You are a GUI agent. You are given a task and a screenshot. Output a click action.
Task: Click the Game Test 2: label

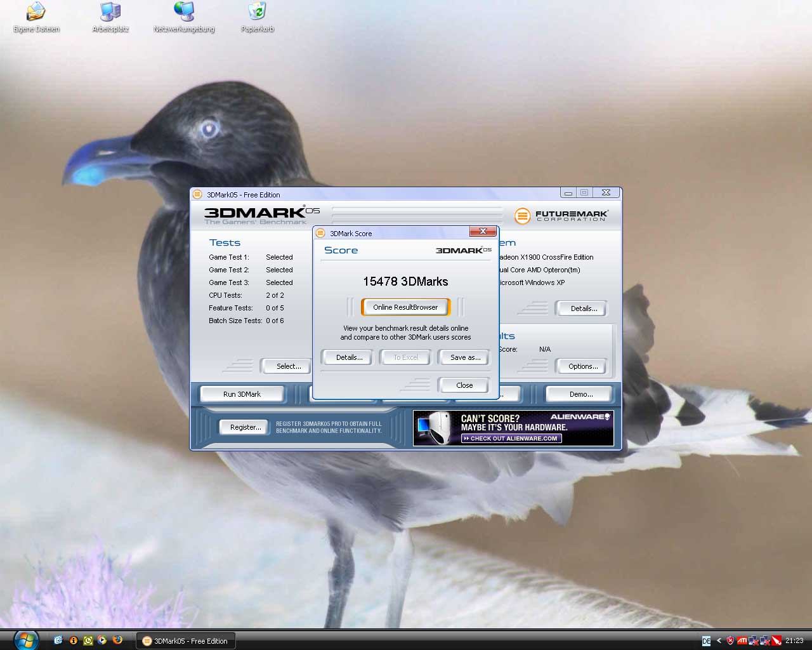229,270
